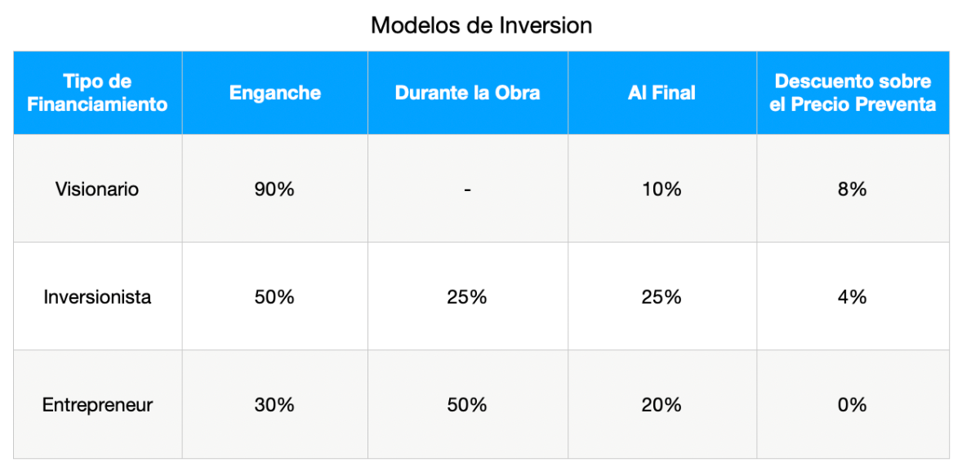This screenshot has width=980, height=476.
Task: Select the 4% discount cell
Action: (853, 296)
